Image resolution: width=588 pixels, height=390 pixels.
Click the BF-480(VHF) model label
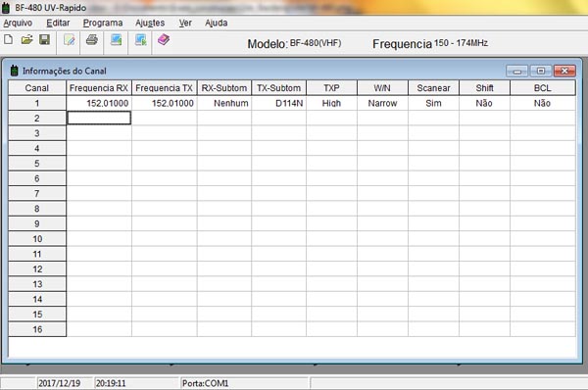pyautogui.click(x=316, y=43)
